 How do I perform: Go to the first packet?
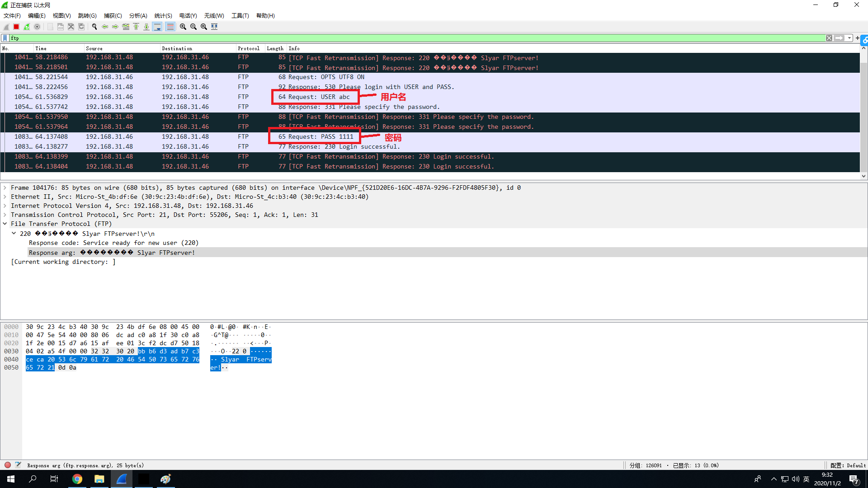[136, 27]
